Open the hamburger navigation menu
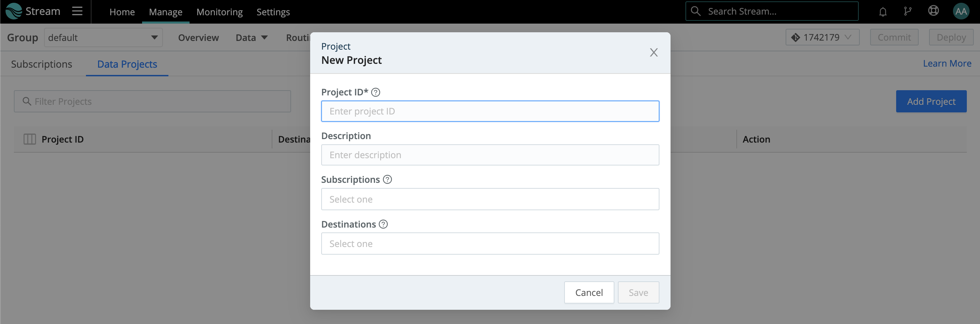Image resolution: width=980 pixels, height=324 pixels. pos(77,11)
